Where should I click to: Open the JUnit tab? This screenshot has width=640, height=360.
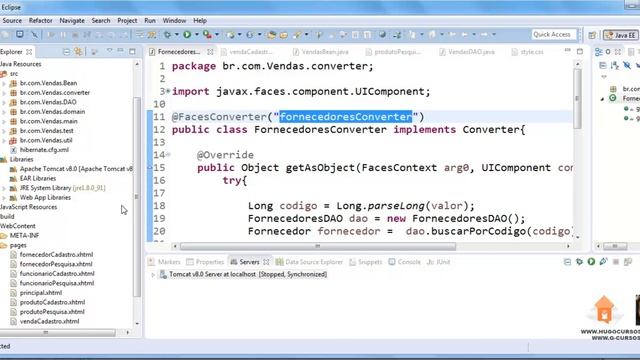point(439,262)
